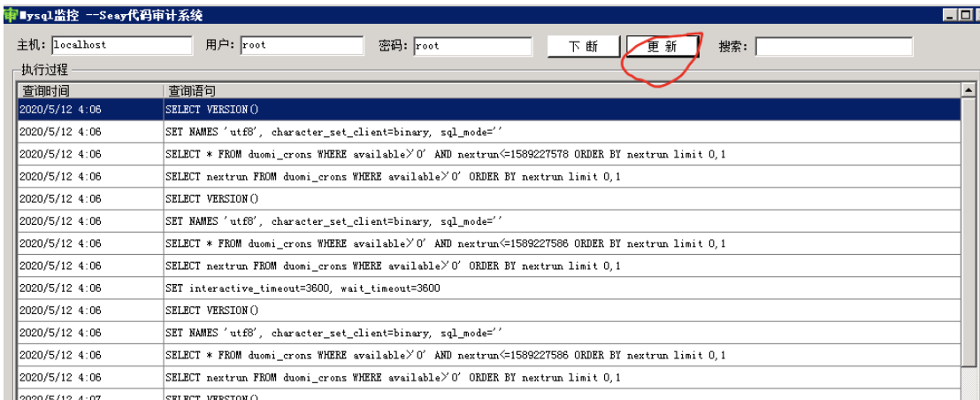980x400 pixels.
Task: Click the scroll-up arrow of the query list
Action: point(969,91)
